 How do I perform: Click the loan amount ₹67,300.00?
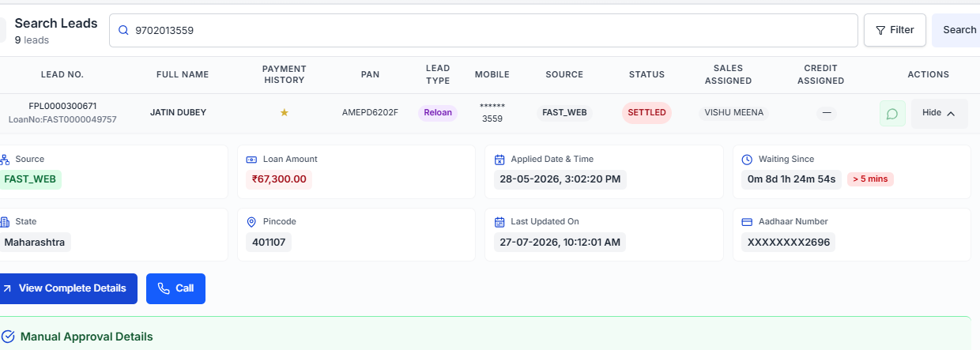pos(279,179)
